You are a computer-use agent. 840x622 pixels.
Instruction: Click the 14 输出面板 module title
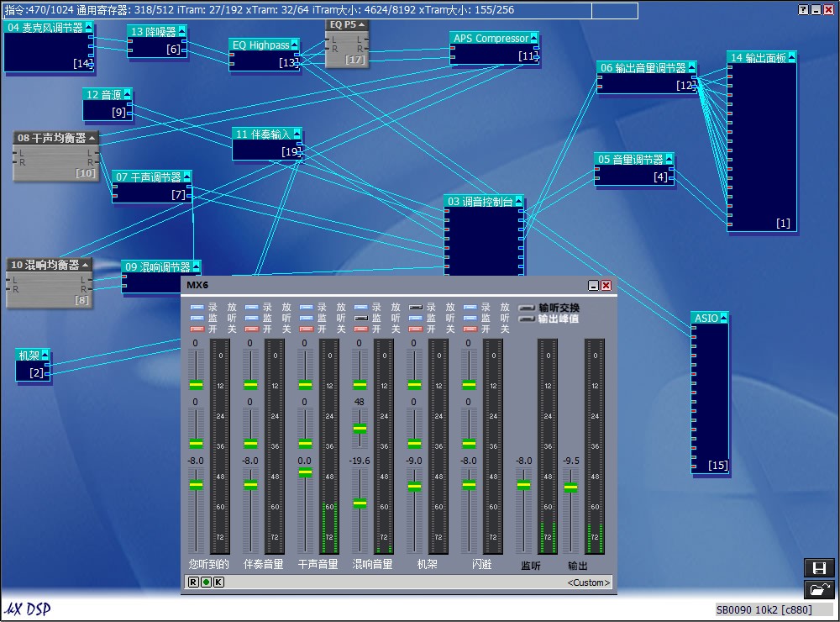757,58
